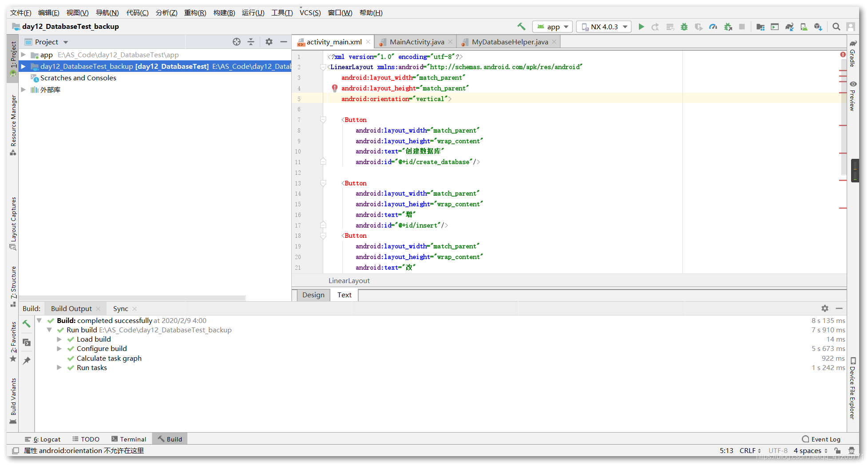
Task: Open the VCS(S) menu
Action: click(x=310, y=12)
